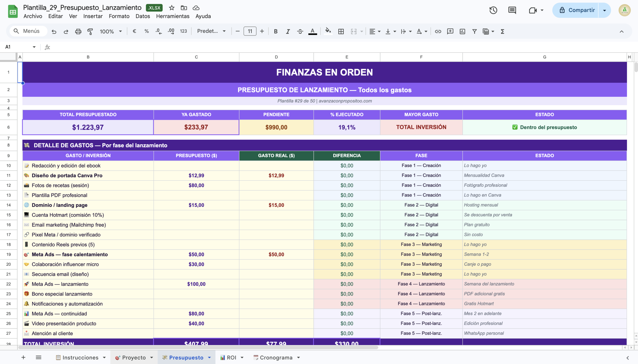Open the zoom 100% dropdown
This screenshot has height=364, width=638.
(111, 32)
